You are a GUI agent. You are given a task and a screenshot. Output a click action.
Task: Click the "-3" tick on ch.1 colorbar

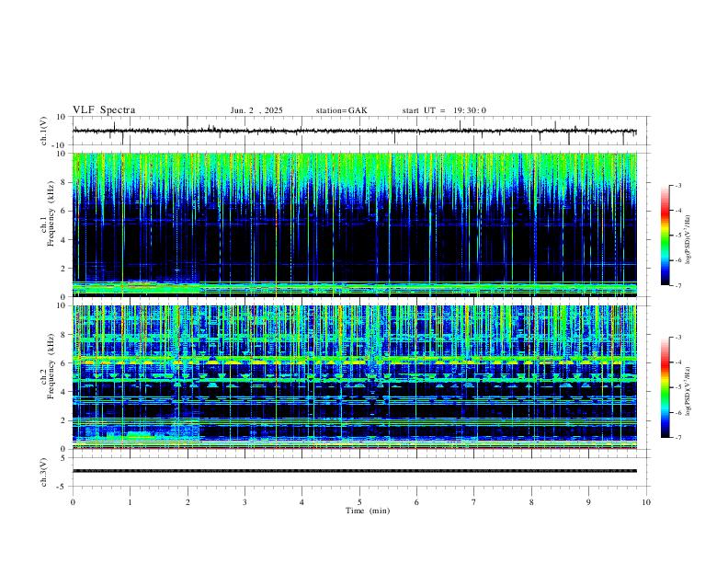tap(678, 185)
